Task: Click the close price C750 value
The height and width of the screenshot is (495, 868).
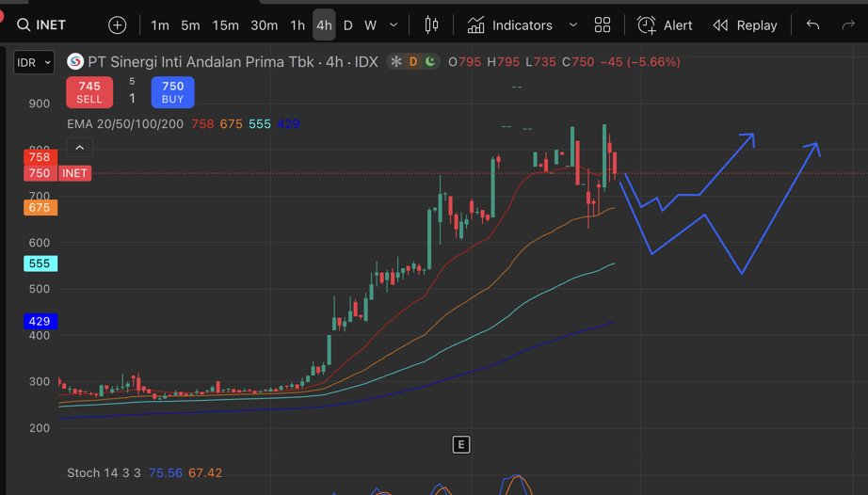Action: [x=578, y=62]
